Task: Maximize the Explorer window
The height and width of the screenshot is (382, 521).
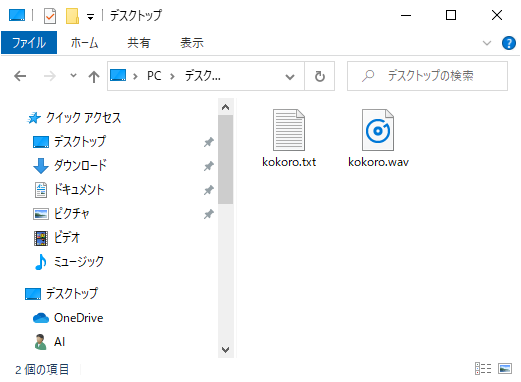Action: pyautogui.click(x=451, y=15)
